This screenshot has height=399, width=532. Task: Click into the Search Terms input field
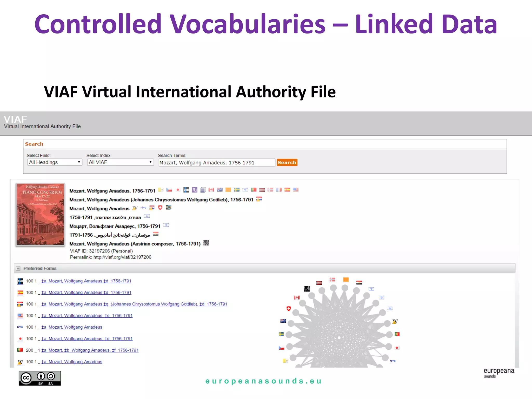[217, 163]
